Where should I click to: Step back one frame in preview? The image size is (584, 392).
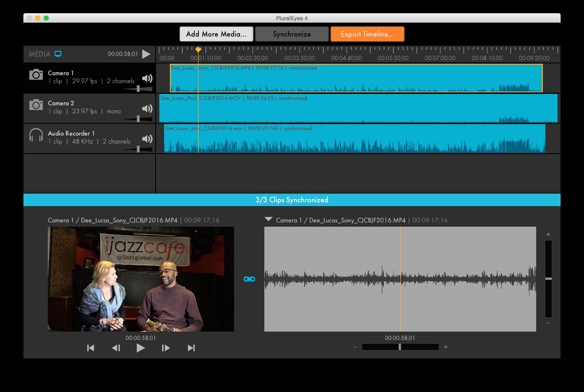[116, 348]
